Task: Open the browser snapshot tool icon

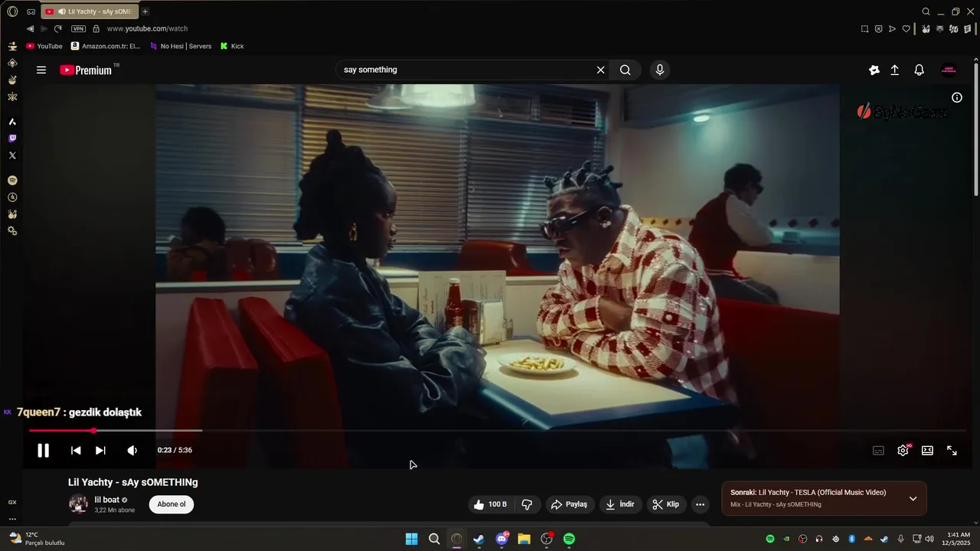Action: point(864,29)
